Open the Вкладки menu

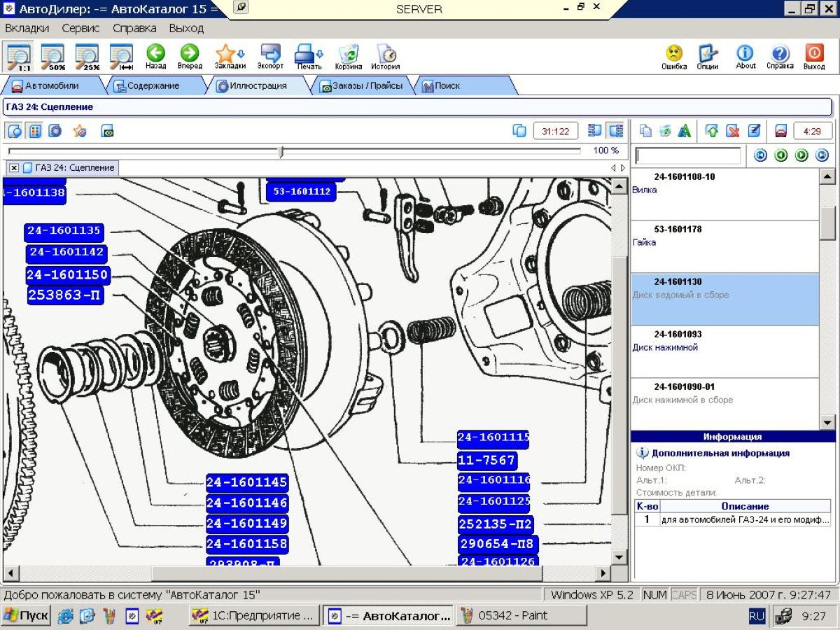tap(27, 29)
